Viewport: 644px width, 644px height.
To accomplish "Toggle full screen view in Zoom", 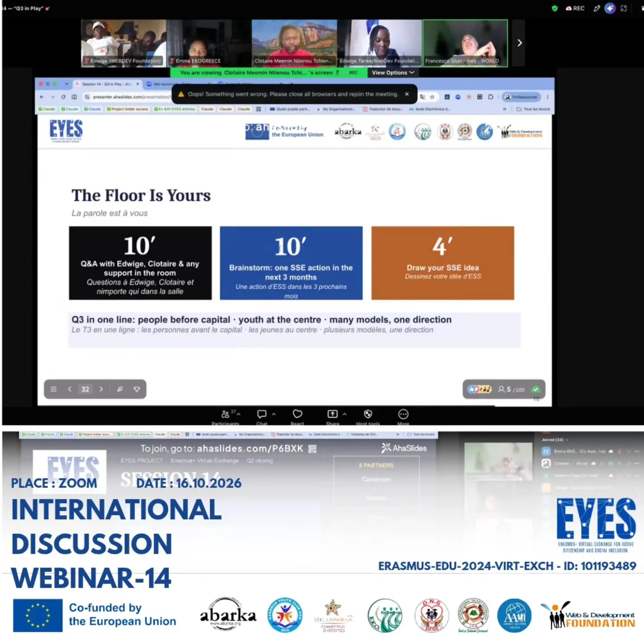I will (624, 8).
